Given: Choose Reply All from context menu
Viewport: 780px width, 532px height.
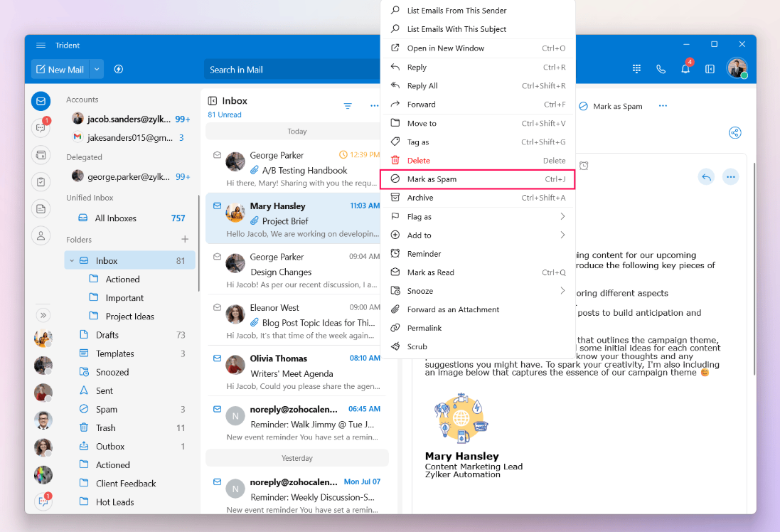Looking at the screenshot, I should [478, 85].
